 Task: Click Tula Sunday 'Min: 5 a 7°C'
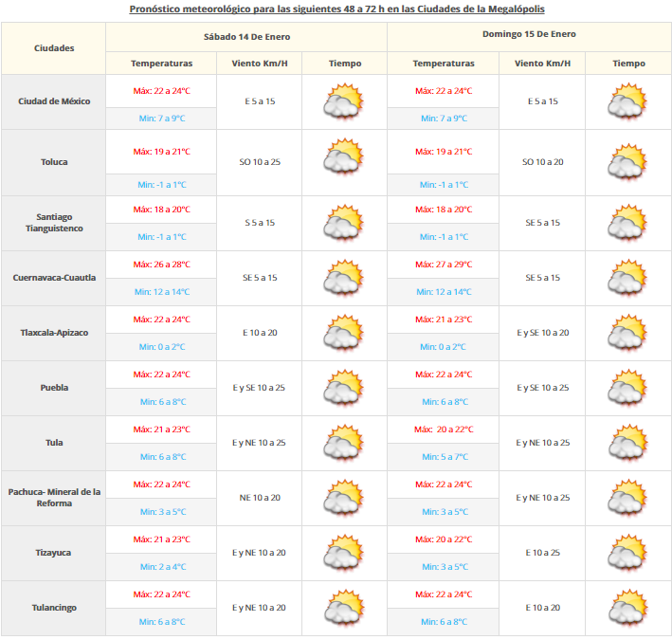(x=445, y=457)
